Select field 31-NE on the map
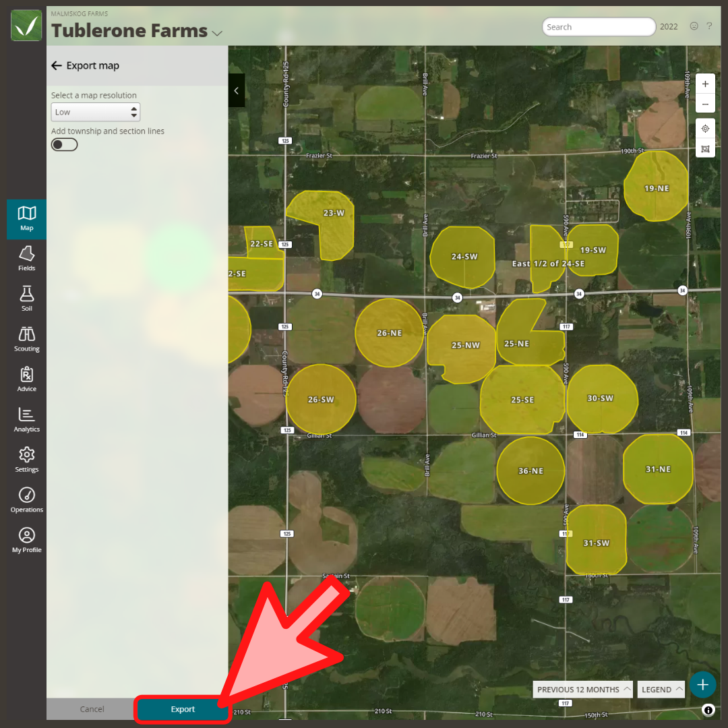The image size is (728, 728). click(x=658, y=469)
